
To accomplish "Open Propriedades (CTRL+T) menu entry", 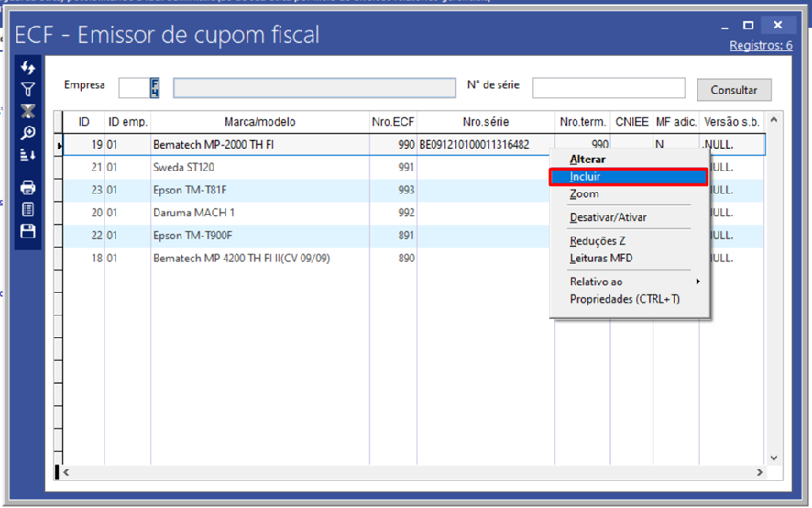I will pos(625,299).
